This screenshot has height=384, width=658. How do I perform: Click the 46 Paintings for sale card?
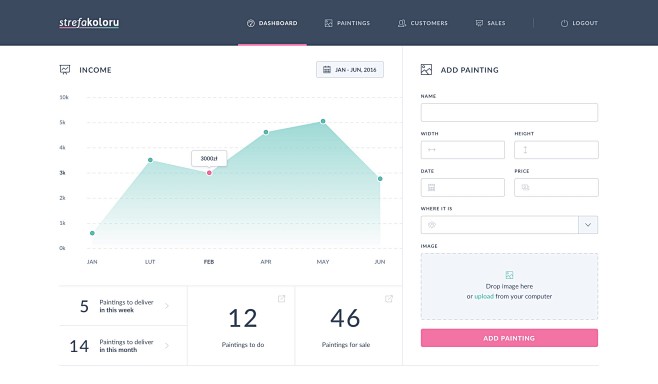point(349,326)
